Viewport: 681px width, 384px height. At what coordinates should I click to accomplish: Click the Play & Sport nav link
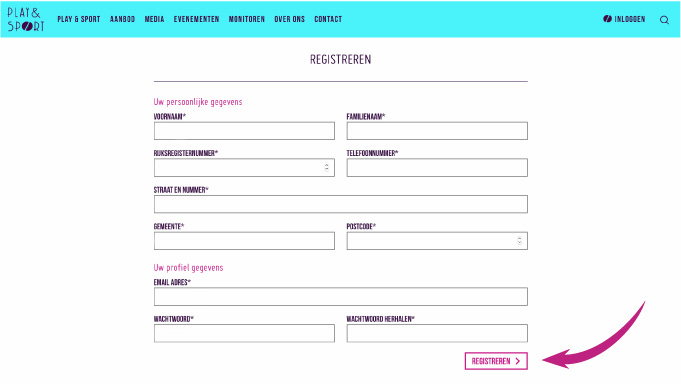tap(79, 19)
